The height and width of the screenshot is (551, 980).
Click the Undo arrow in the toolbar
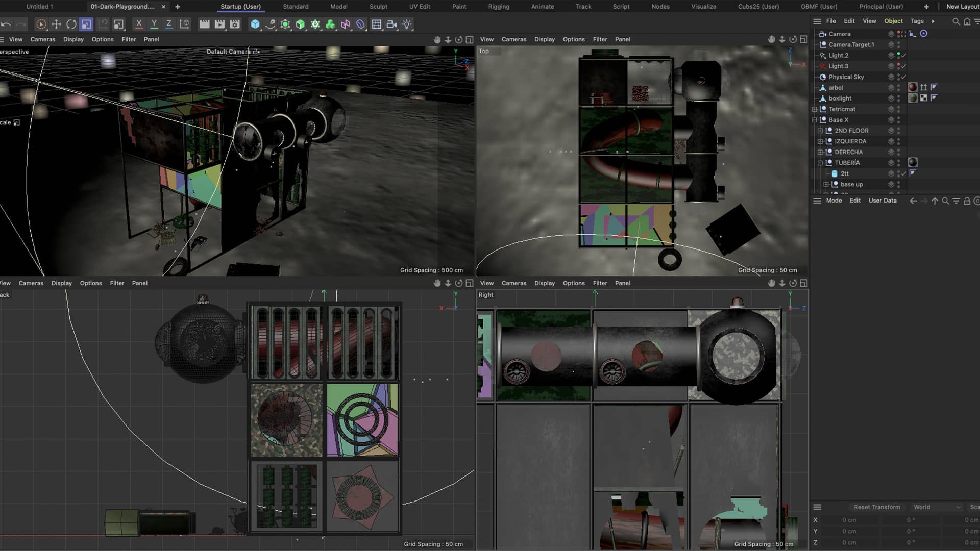(6, 24)
